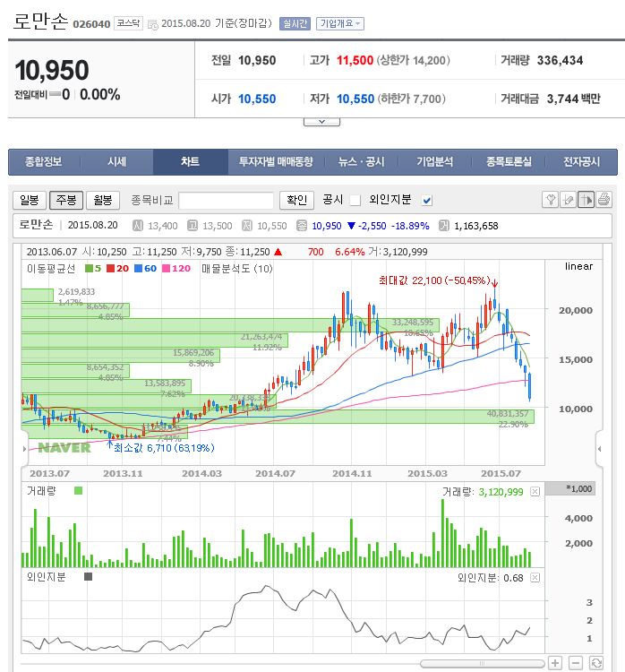Print the chart with printer icon
Screen dimensions: 625x672
604,200
